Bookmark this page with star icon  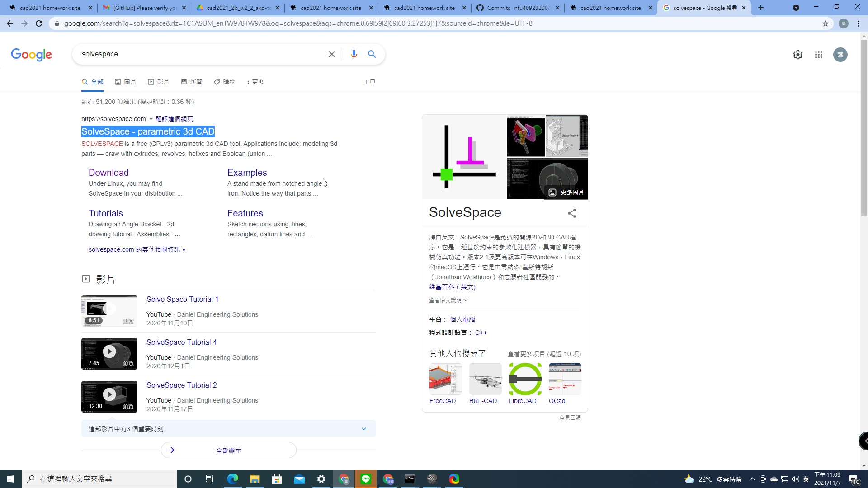826,23
